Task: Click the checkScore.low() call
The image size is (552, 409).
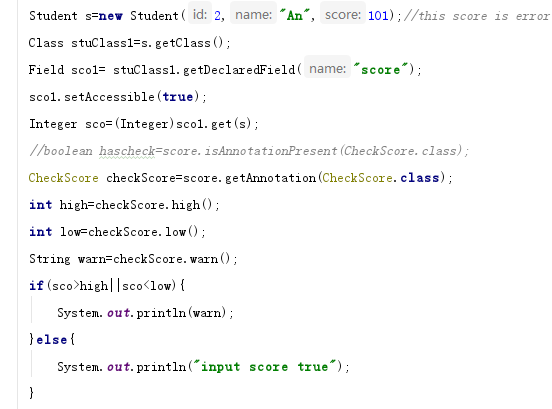Action: (x=143, y=232)
